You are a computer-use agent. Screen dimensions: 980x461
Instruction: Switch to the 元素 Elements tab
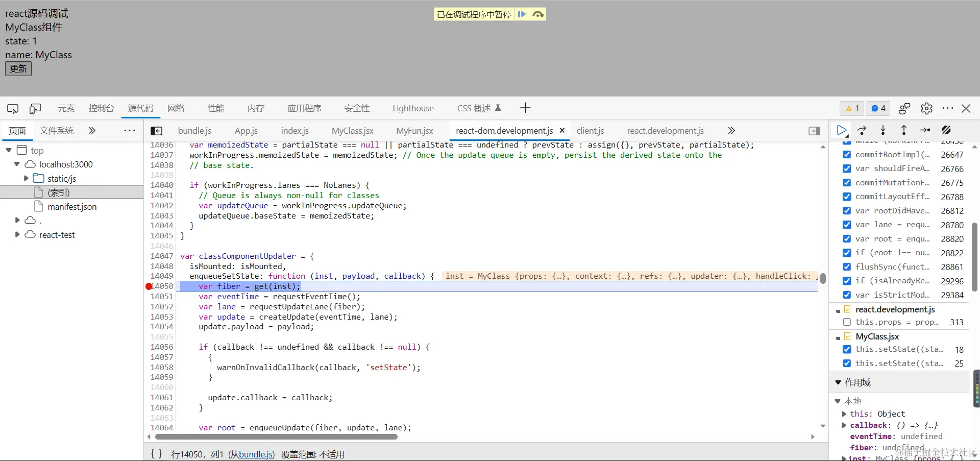tap(66, 108)
